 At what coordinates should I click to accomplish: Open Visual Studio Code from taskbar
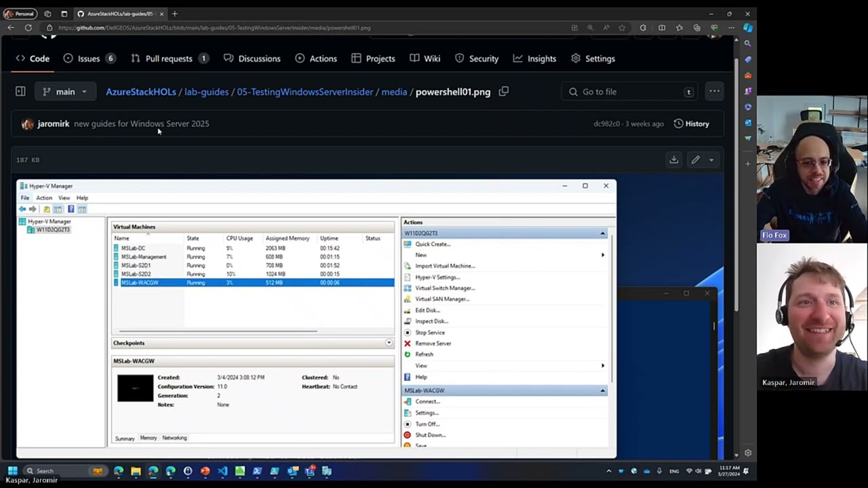[222, 470]
